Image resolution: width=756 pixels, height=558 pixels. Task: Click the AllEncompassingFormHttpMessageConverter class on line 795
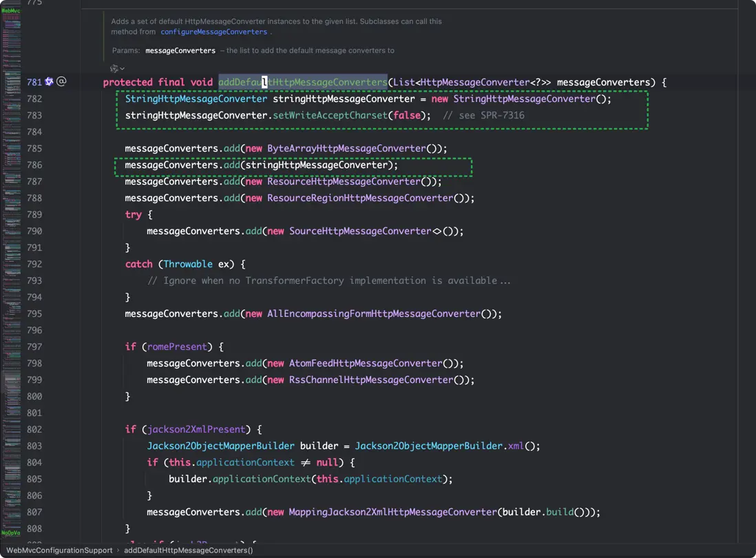[372, 314]
